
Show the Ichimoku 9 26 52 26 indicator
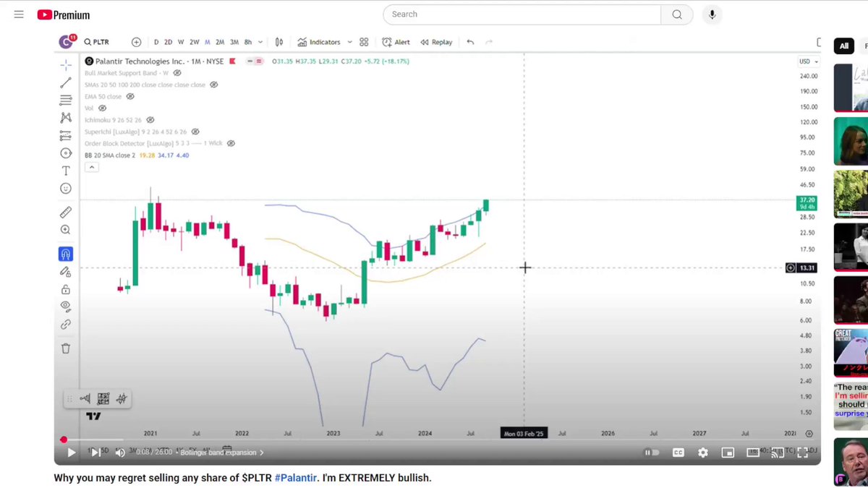(x=150, y=120)
